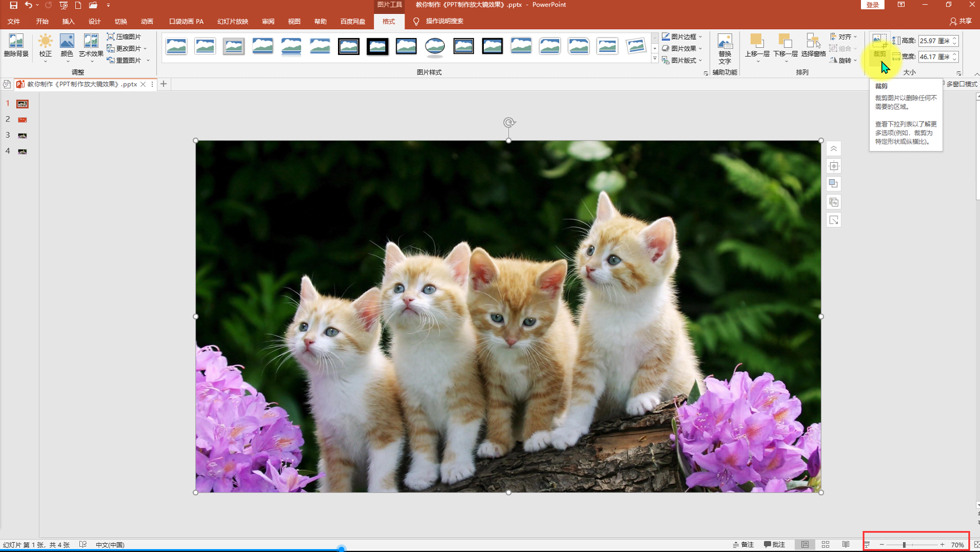Image resolution: width=980 pixels, height=552 pixels.
Task: Switch to Reading view icon
Action: pyautogui.click(x=846, y=545)
